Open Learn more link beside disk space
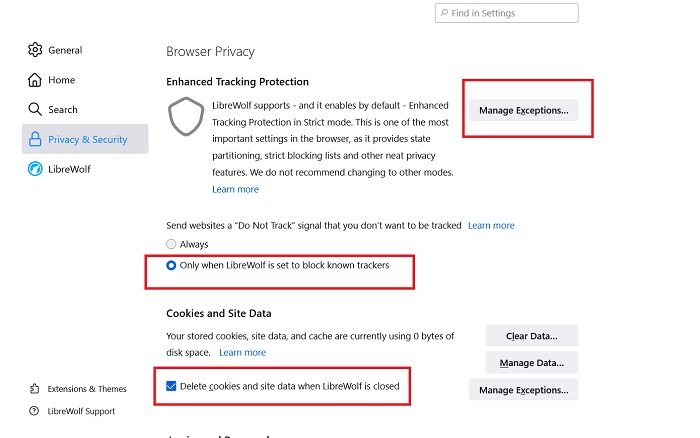Screen dimensions: 700x438 (x=242, y=352)
